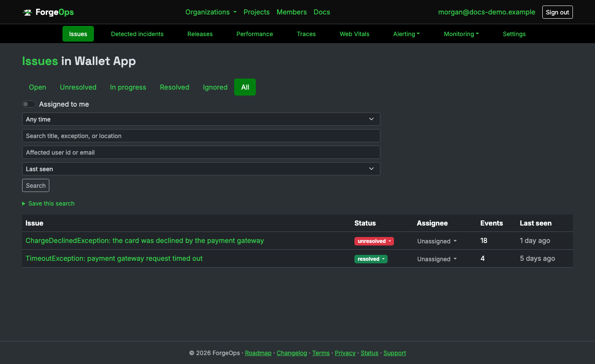Viewport: 595px width, 364px height.
Task: Click the morgan@docs-demo.example account link
Action: [x=487, y=12]
